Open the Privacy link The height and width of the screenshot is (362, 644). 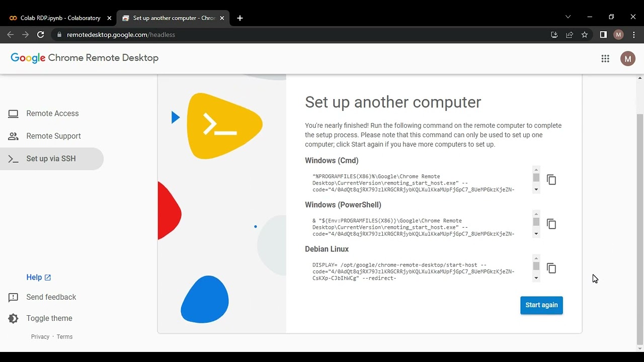tap(40, 337)
